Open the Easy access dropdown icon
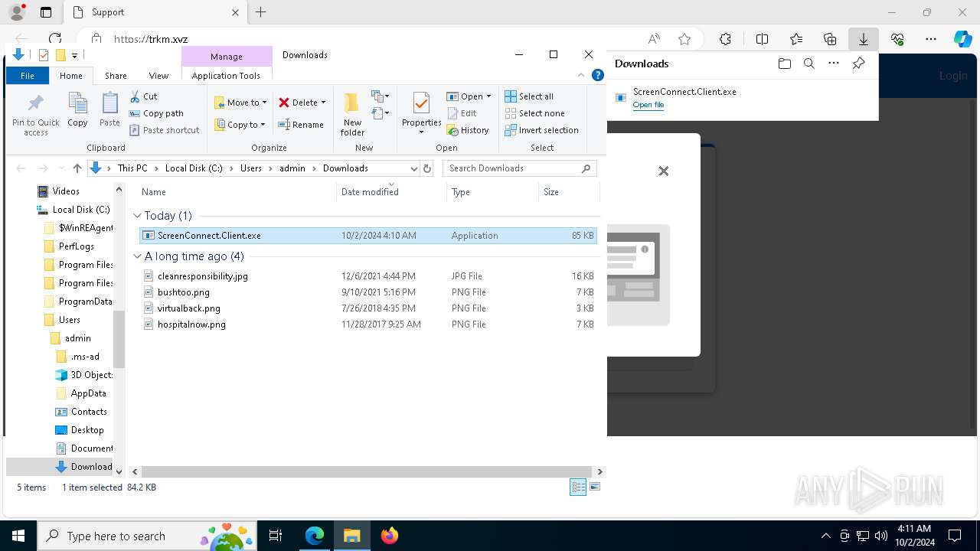980x551 pixels. click(x=381, y=114)
